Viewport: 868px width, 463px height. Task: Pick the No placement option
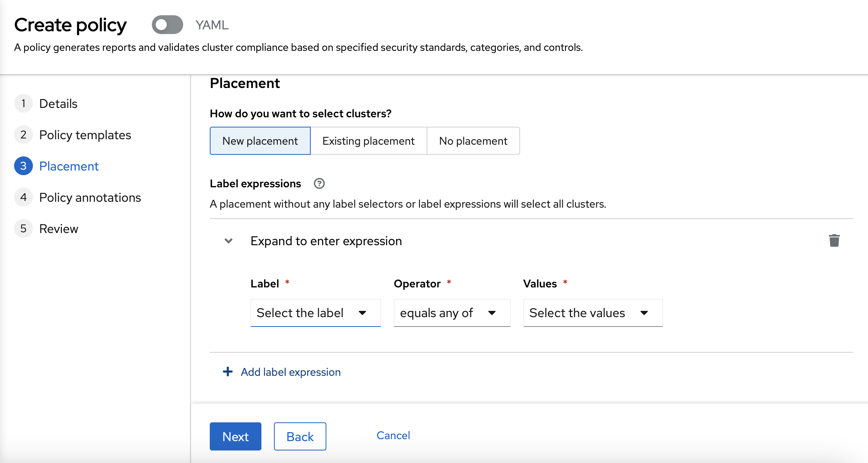[x=473, y=141]
